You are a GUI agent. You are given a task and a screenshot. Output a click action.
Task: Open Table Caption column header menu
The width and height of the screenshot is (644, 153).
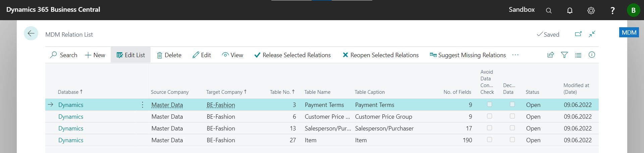coord(370,92)
